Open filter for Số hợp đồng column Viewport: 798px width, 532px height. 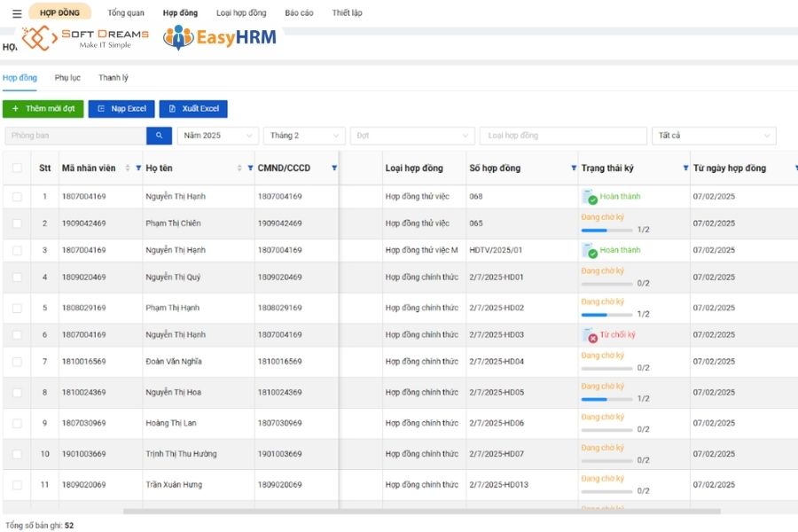574,168
